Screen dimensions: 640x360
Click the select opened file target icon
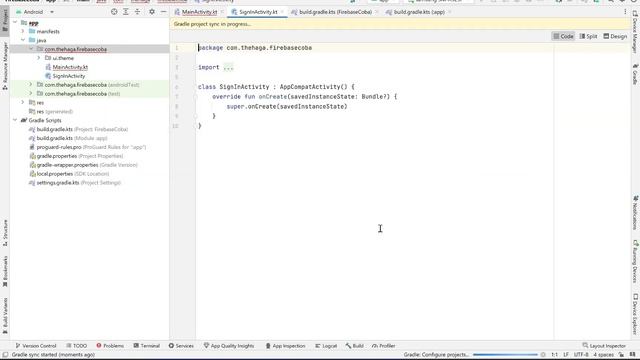(114, 12)
